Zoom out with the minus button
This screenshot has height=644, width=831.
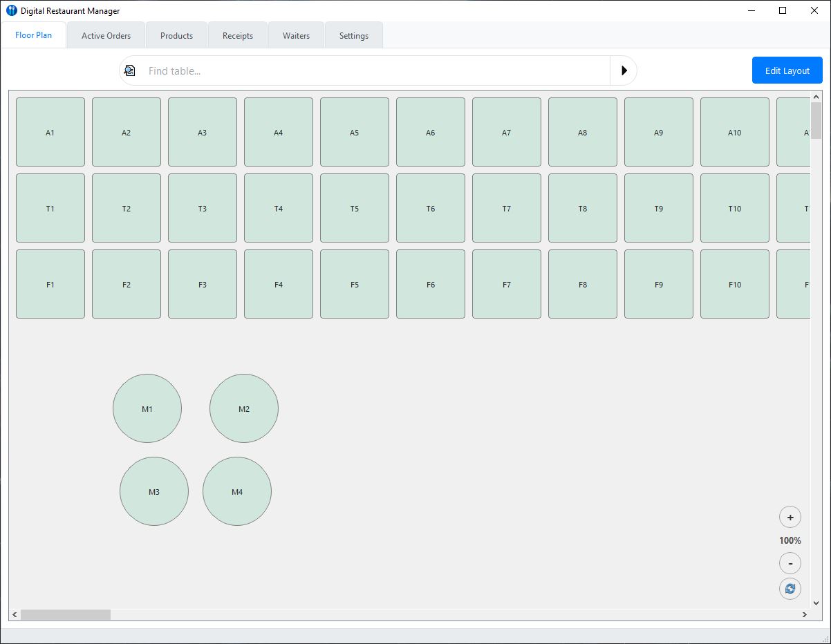[x=790, y=563]
